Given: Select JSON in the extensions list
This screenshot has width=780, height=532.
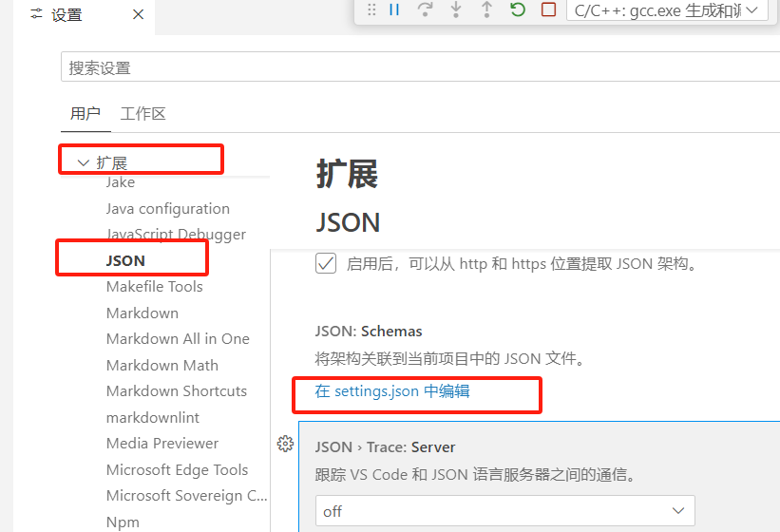Looking at the screenshot, I should [125, 260].
